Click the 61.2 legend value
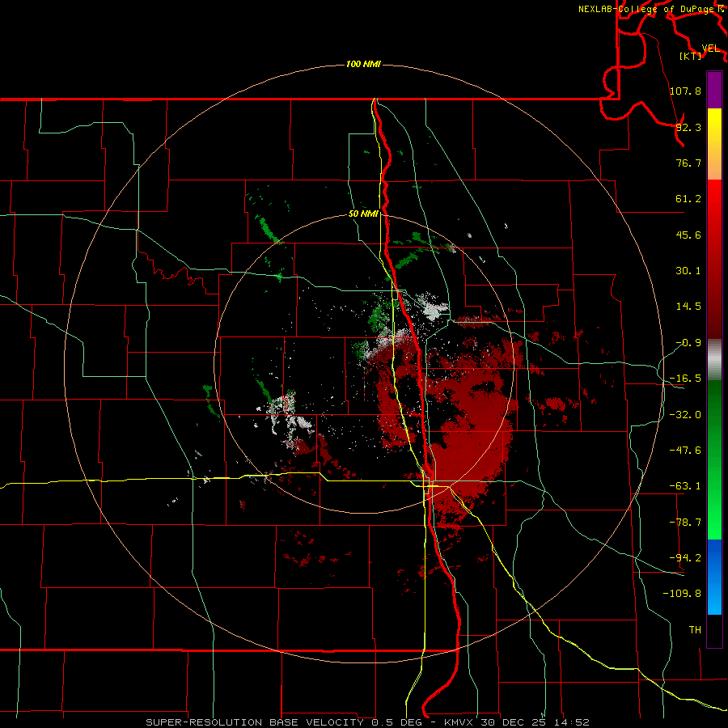This screenshot has height=728, width=728. pos(688,199)
